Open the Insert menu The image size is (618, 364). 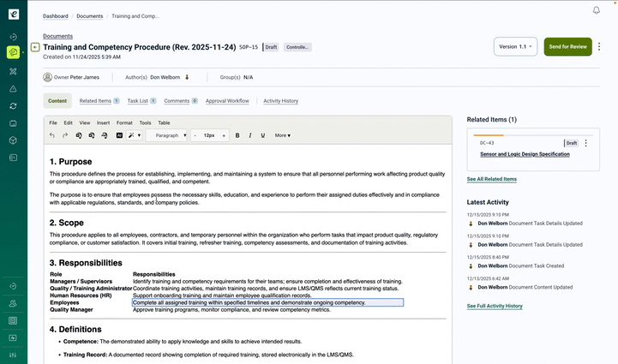tap(103, 122)
